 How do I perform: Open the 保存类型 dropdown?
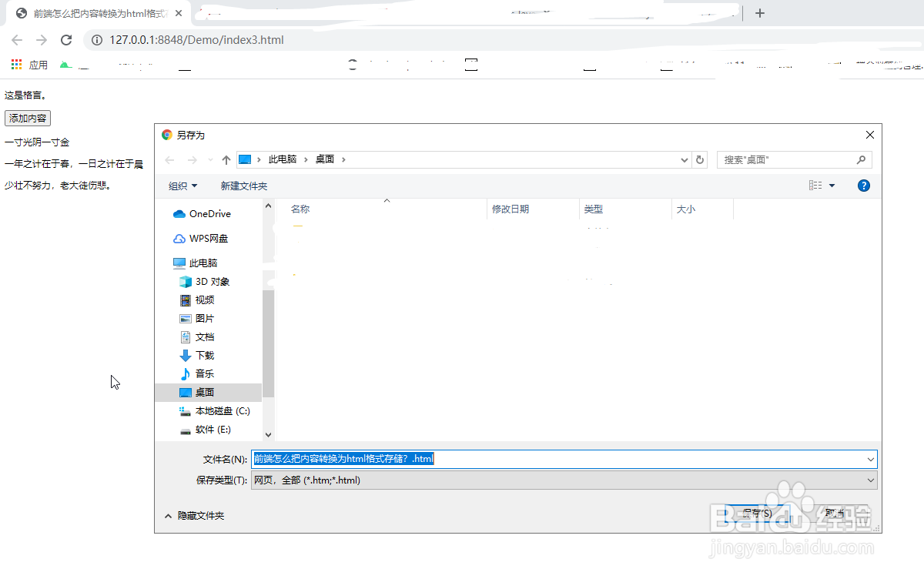click(x=871, y=479)
